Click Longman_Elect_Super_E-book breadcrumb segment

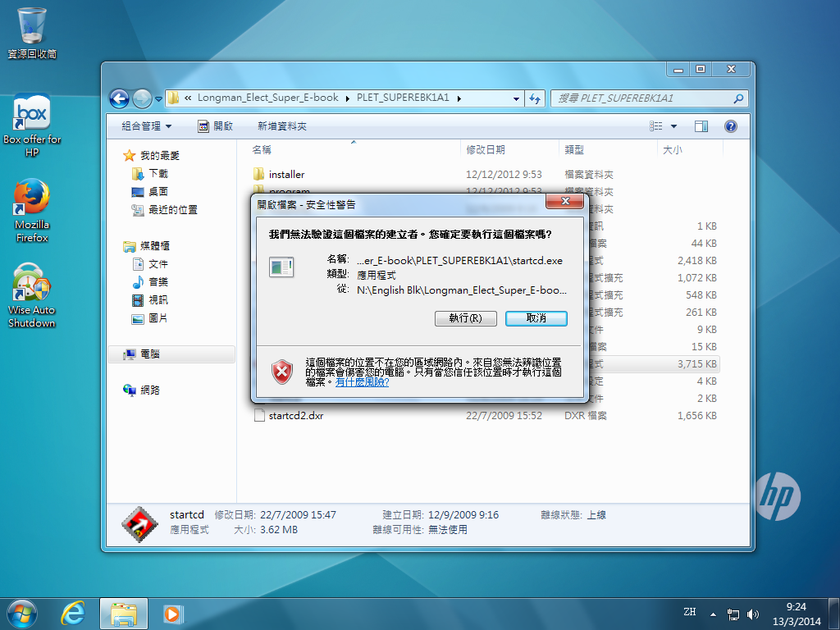(x=268, y=98)
